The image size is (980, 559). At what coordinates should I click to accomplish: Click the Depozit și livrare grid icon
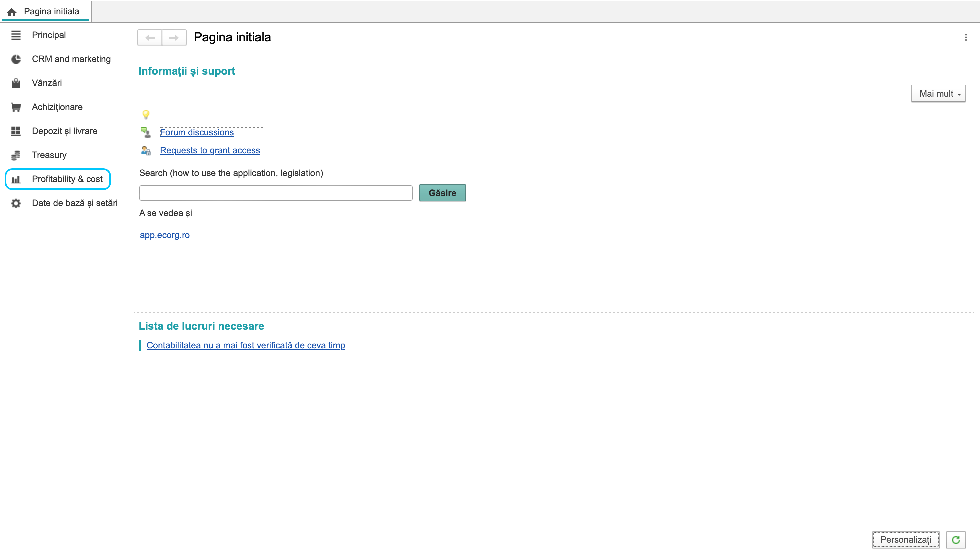(x=16, y=131)
